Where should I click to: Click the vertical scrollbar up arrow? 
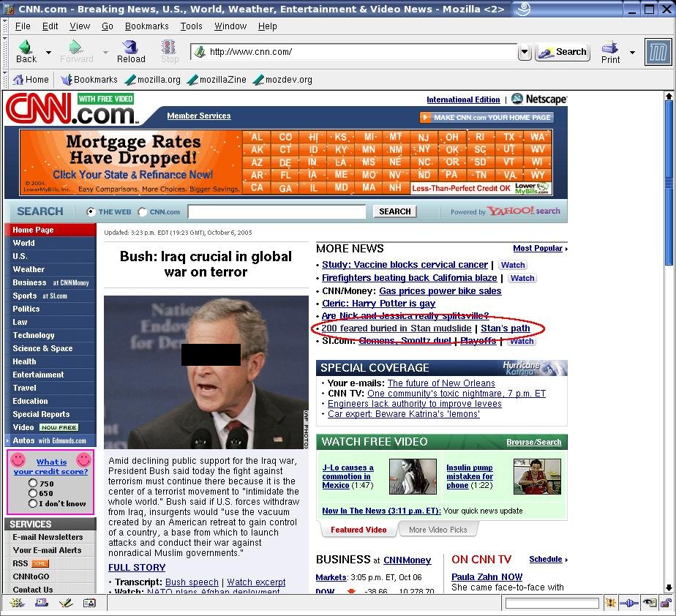tap(669, 96)
